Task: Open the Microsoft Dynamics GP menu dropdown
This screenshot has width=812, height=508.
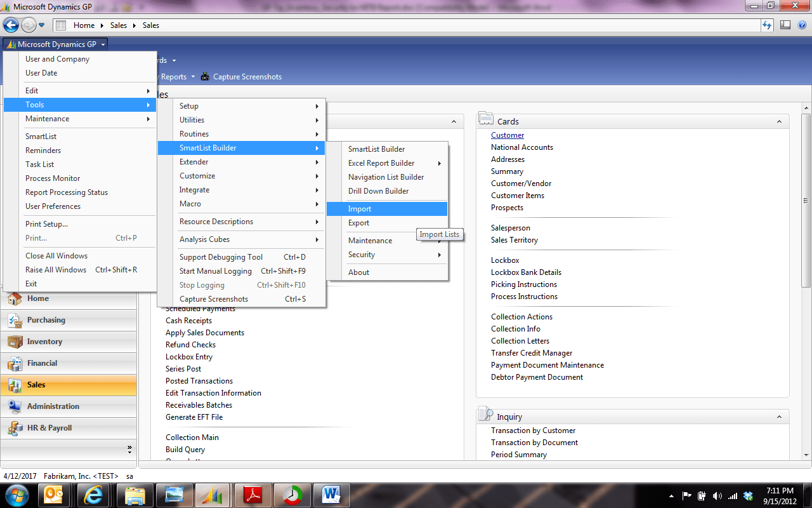Action: coord(55,44)
